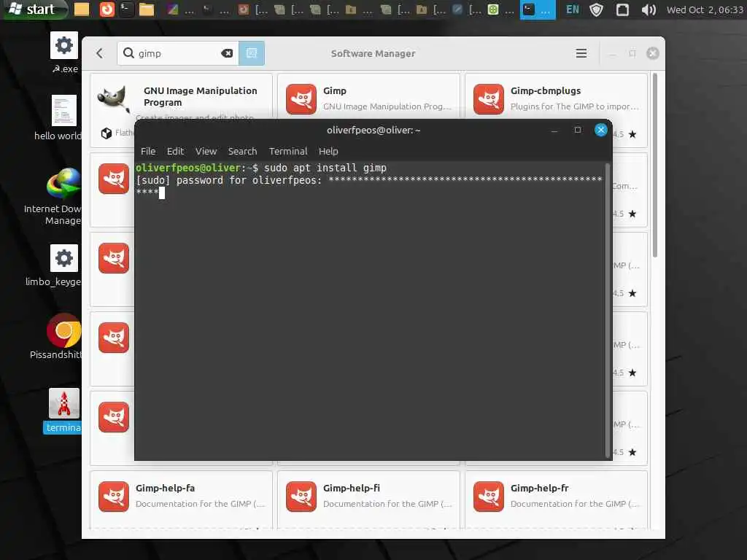Click the Software Manager vertical scrollbar
The image size is (747, 560).
coord(655,165)
